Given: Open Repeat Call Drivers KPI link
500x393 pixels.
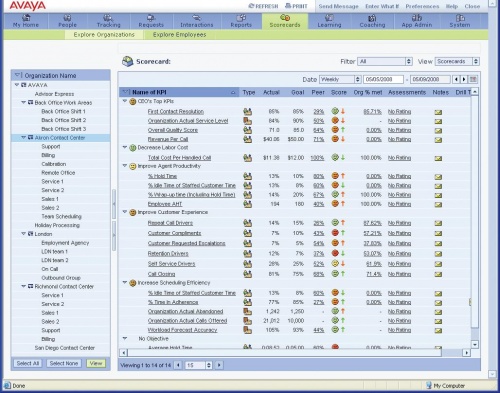Looking at the screenshot, I should pyautogui.click(x=170, y=223).
